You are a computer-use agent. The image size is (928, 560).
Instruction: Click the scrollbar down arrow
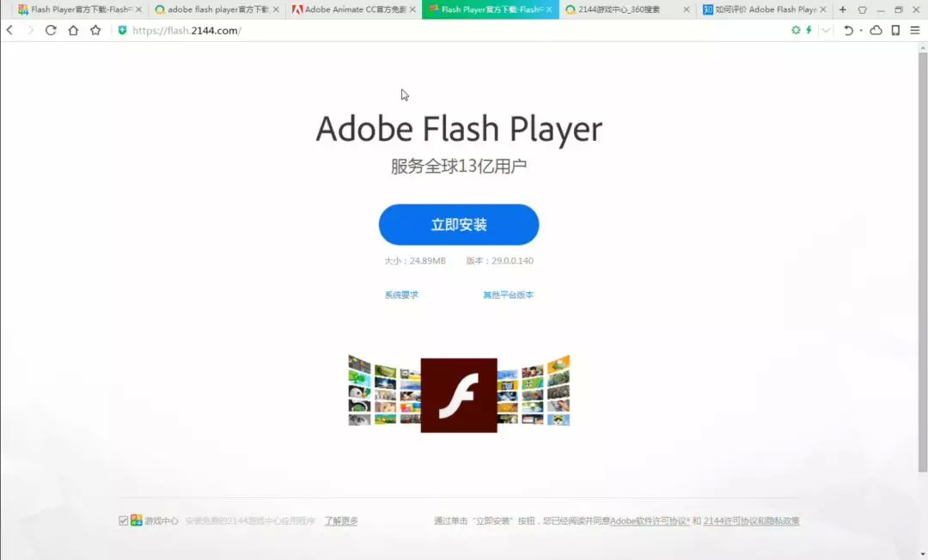pyautogui.click(x=923, y=554)
